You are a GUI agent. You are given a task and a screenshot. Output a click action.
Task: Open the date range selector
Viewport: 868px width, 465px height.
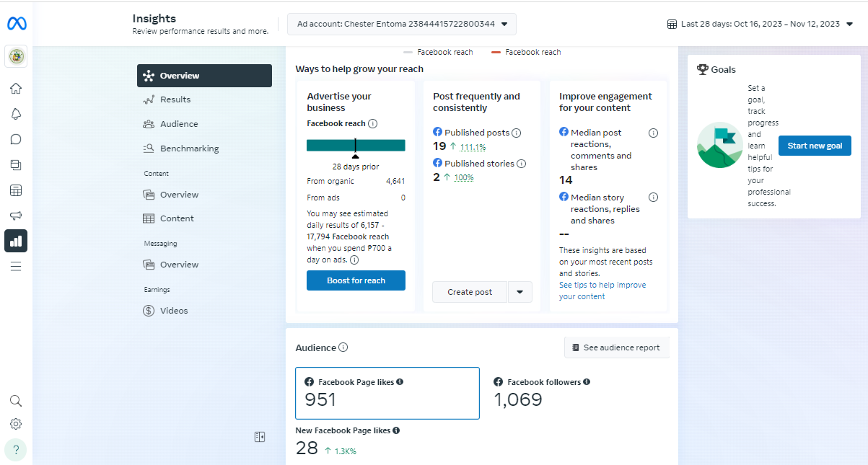[760, 24]
